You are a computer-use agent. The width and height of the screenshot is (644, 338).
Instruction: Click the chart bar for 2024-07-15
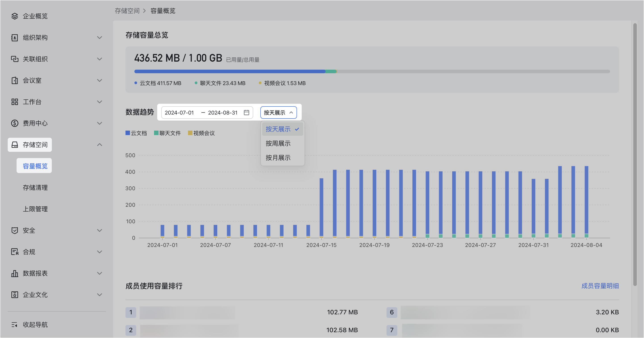(322, 208)
